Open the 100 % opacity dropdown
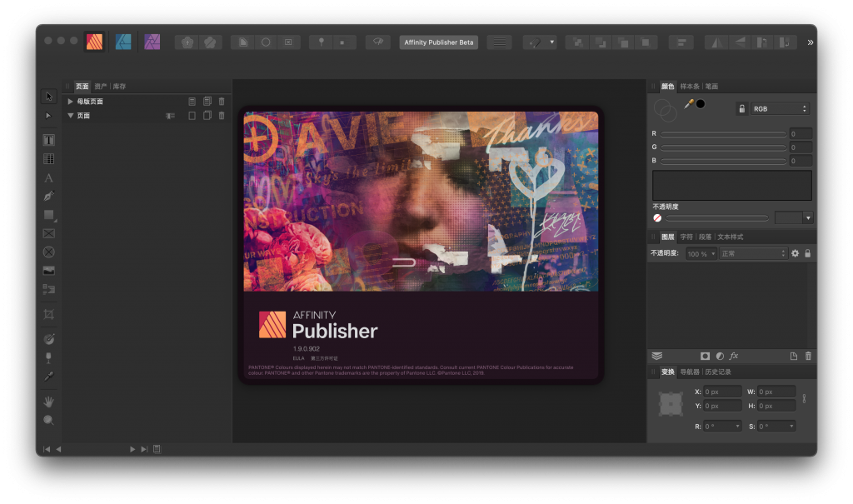The height and width of the screenshot is (504, 853). tap(701, 253)
